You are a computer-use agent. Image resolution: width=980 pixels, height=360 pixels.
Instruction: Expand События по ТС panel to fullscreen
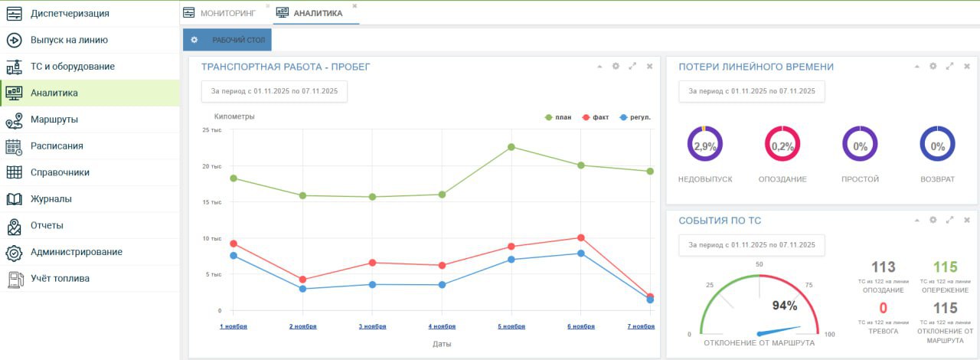[x=949, y=220]
